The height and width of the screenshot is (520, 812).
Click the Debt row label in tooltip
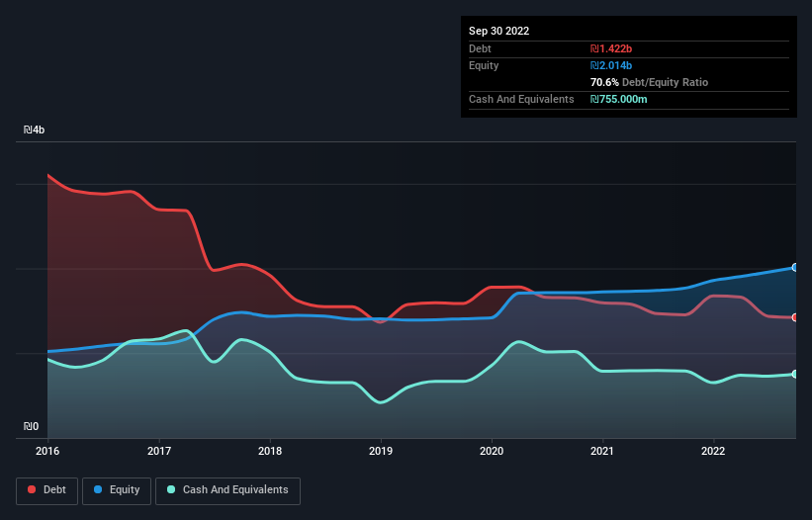tap(480, 48)
